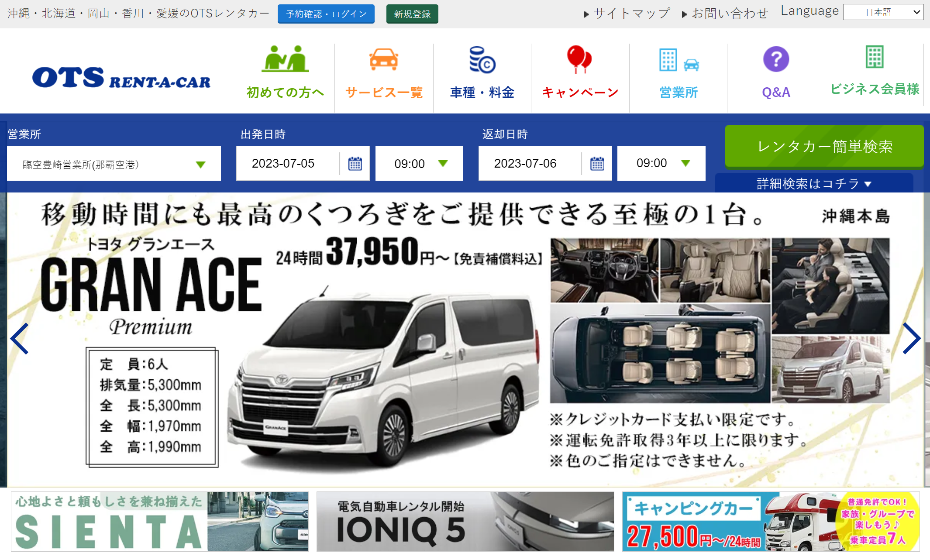Click the green people icon for 初めての方へ
The image size is (930, 560).
point(285,59)
